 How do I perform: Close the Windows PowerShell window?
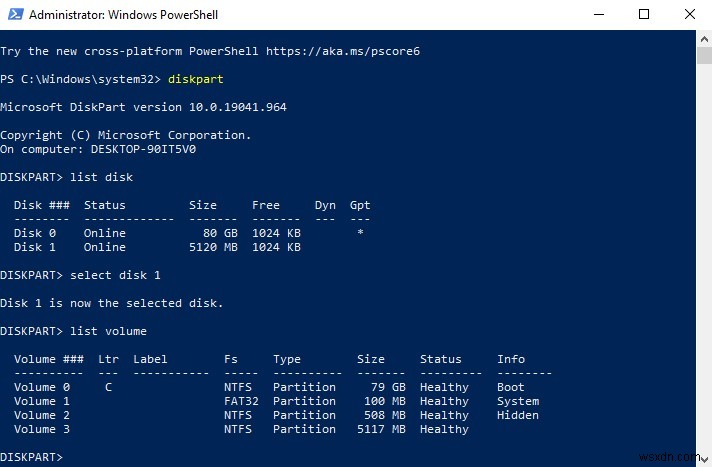pos(689,15)
